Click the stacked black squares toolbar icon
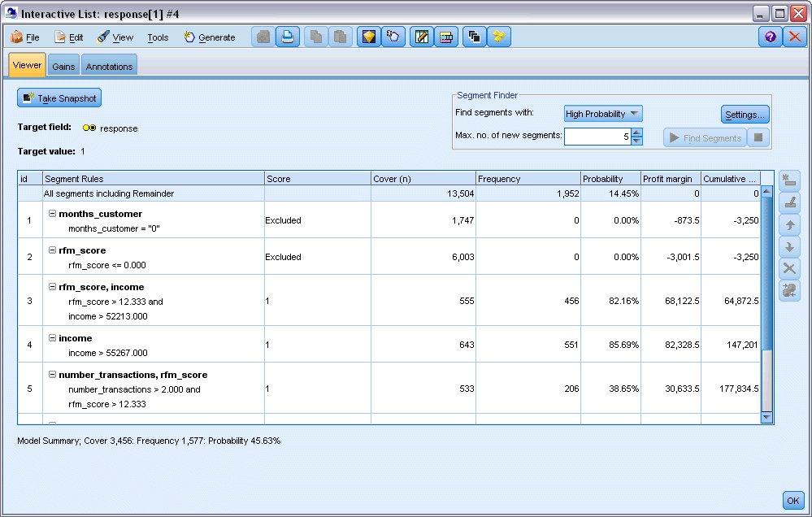 [475, 37]
